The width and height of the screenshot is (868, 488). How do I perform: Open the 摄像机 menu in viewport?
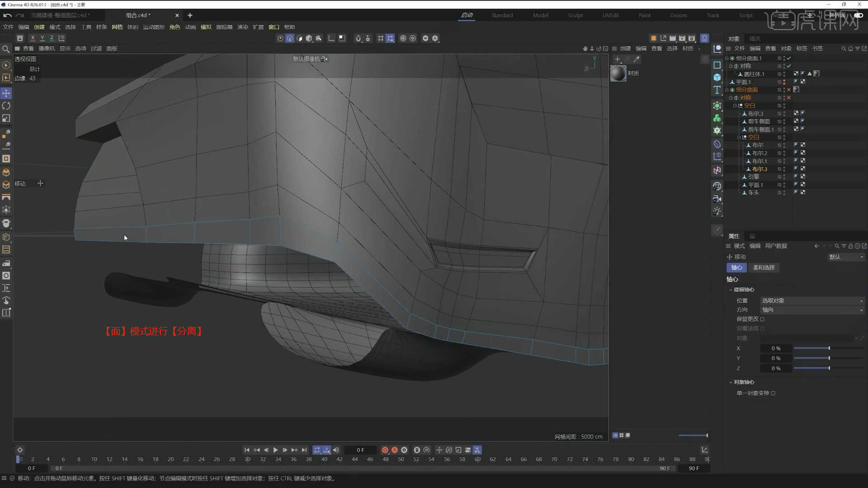47,48
